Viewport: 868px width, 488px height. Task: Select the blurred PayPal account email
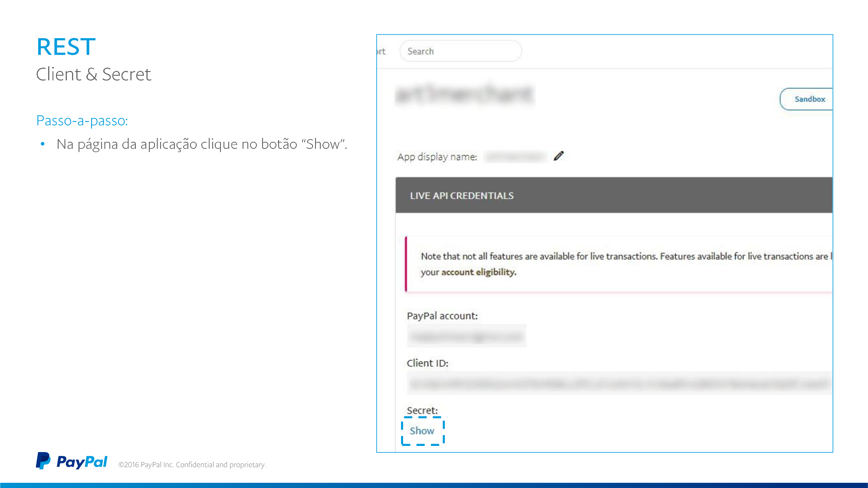point(466,336)
